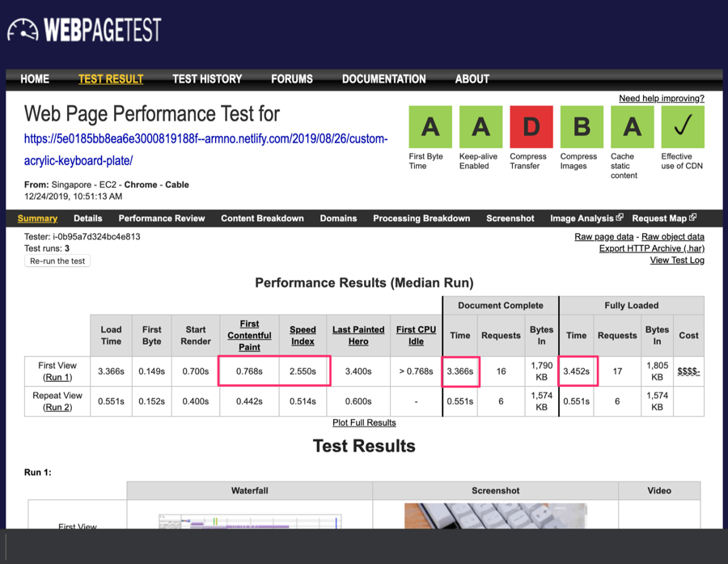Screen dimensions: 728x564
Task: Click the $$$$- cost link
Action: 688,371
